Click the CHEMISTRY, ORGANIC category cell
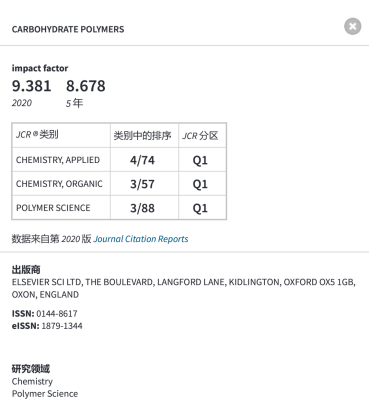Image resolution: width=369 pixels, height=415 pixels. (61, 184)
